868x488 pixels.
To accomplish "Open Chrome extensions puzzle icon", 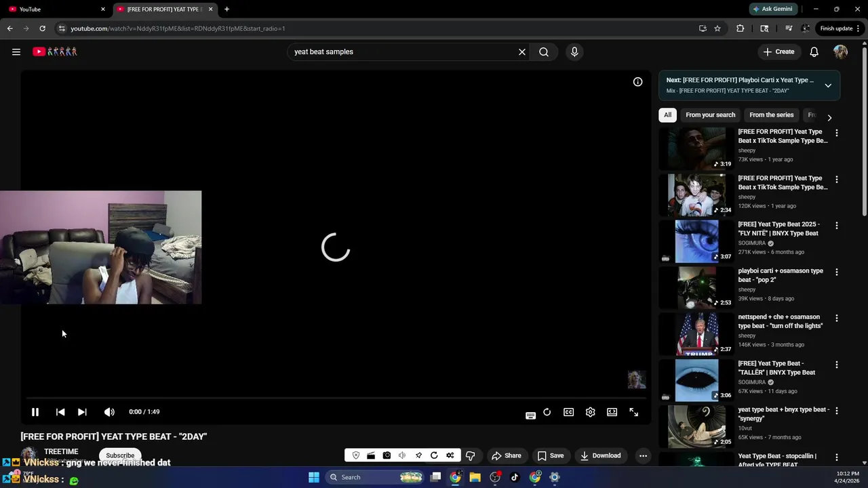I will point(740,28).
